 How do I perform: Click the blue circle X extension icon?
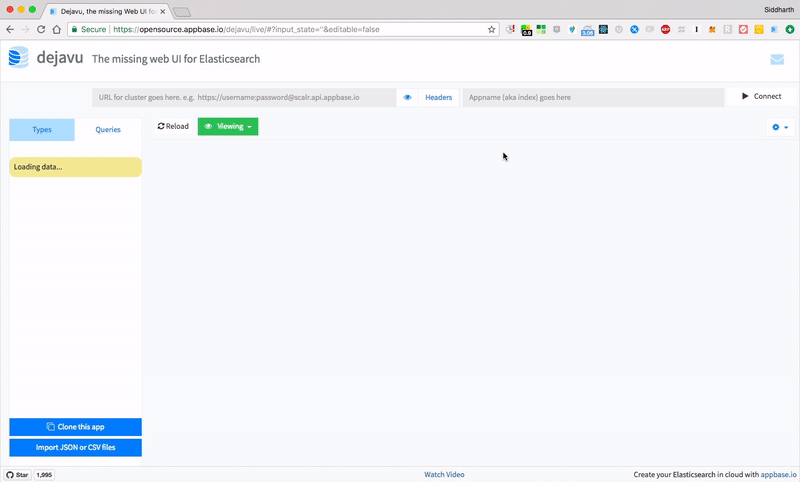click(634, 30)
